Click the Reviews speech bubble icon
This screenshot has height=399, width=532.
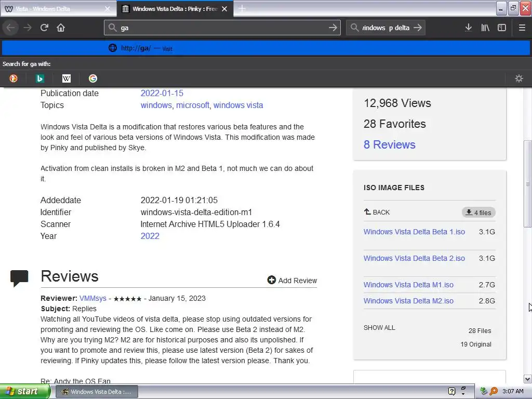[x=19, y=278]
